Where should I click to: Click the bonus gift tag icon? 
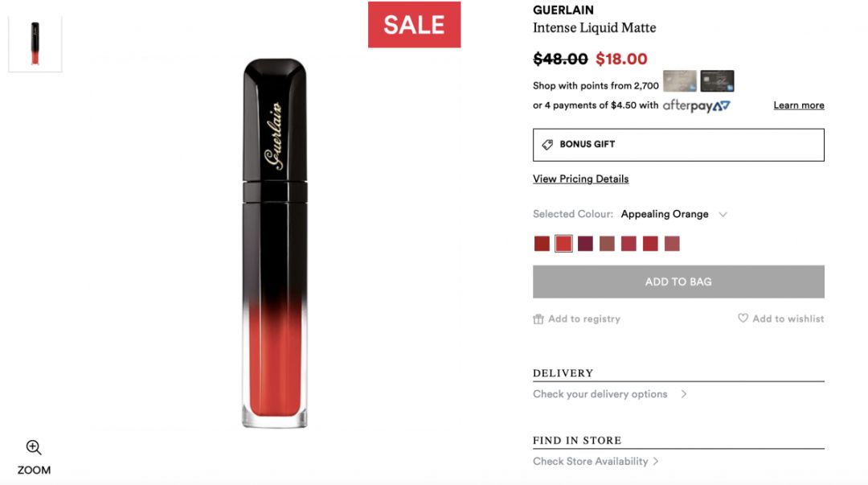pos(547,145)
